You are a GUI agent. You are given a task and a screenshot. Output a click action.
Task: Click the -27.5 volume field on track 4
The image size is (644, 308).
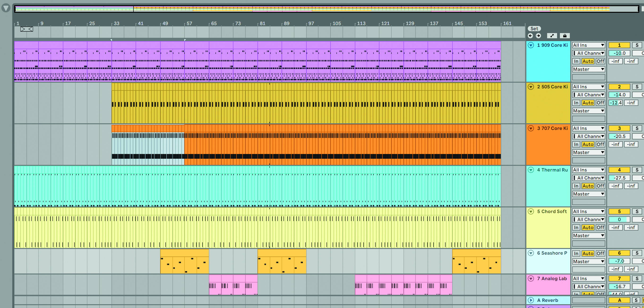pos(619,178)
